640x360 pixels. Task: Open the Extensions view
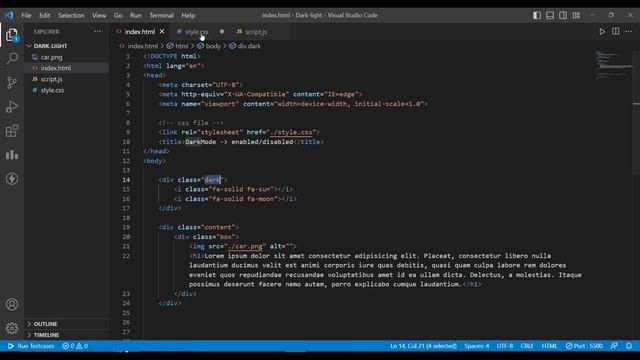point(12,131)
